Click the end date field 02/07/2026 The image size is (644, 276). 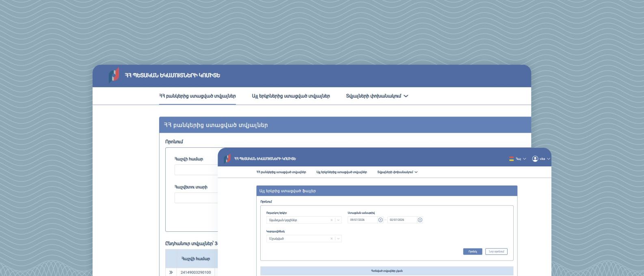[x=402, y=220]
